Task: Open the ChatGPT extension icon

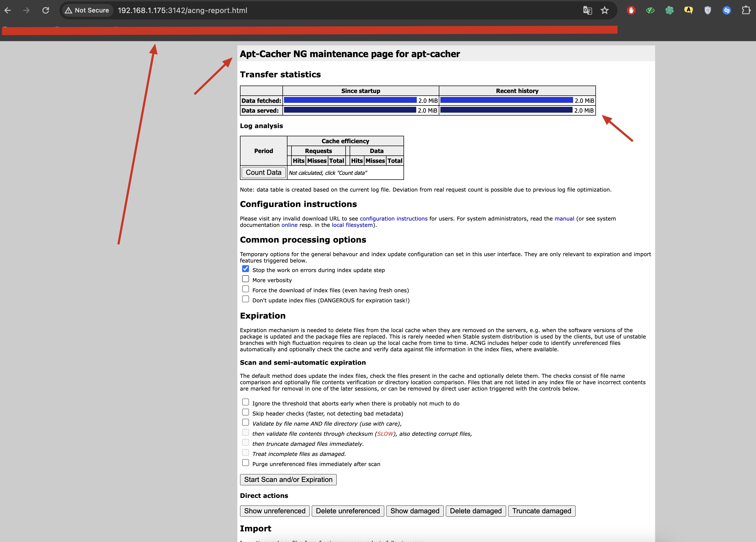Action: [x=669, y=10]
